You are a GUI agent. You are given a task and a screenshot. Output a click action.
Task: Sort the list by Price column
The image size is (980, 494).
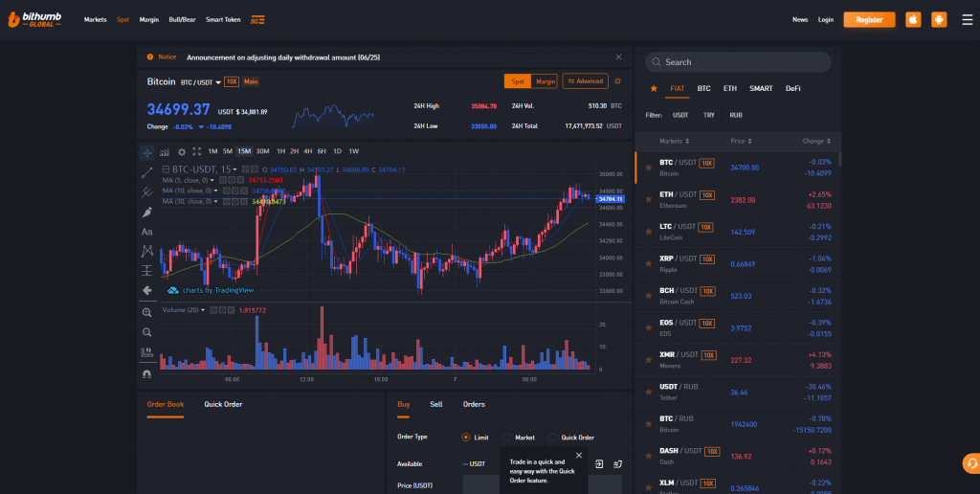point(742,142)
